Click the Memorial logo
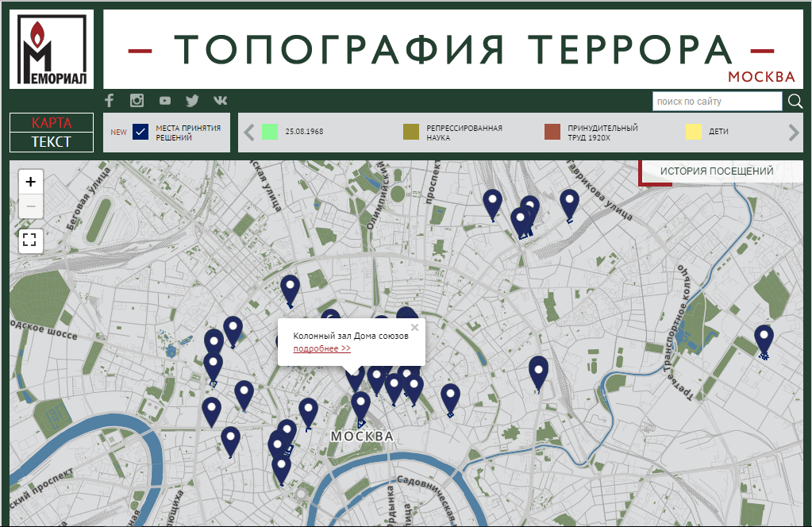812x527 pixels. pos(52,49)
